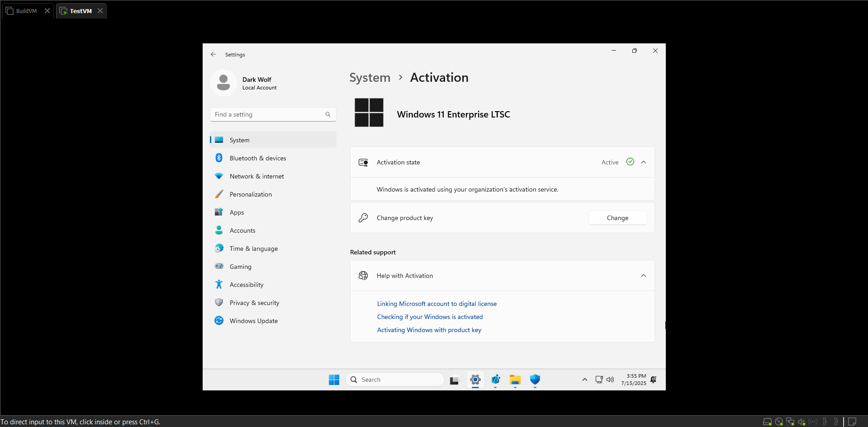Click the Activation state certificate icon
The height and width of the screenshot is (427, 868).
(363, 162)
